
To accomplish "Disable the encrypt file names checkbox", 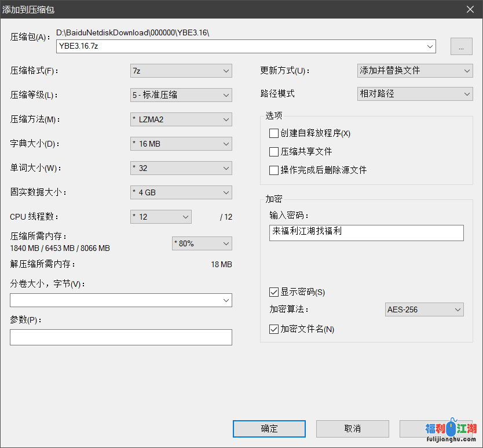I will [274, 329].
